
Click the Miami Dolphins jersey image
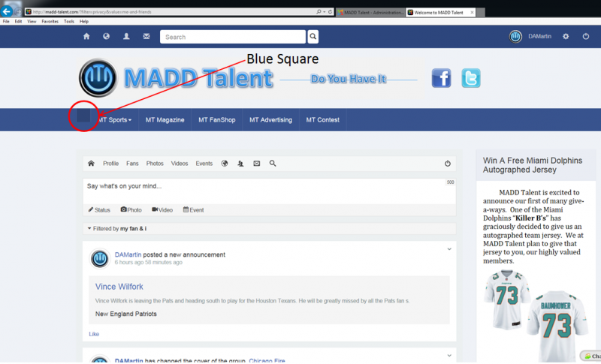(536, 316)
